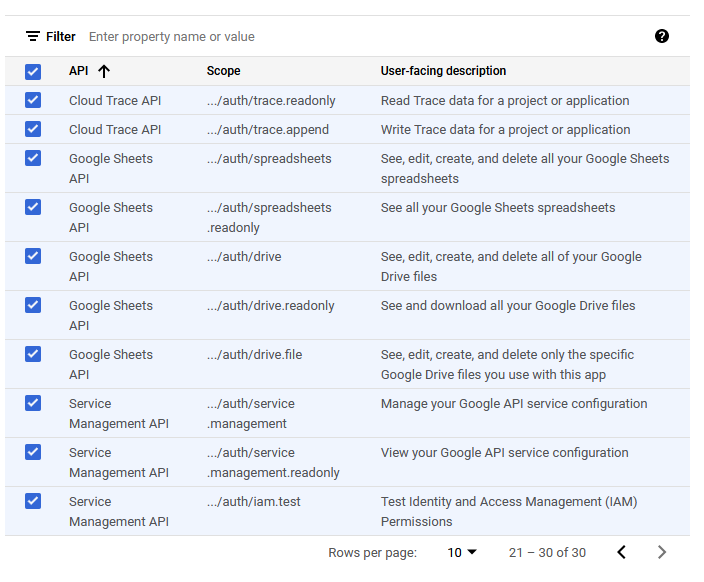The width and height of the screenshot is (704, 582).
Task: Sort by the API column header
Action: click(79, 71)
